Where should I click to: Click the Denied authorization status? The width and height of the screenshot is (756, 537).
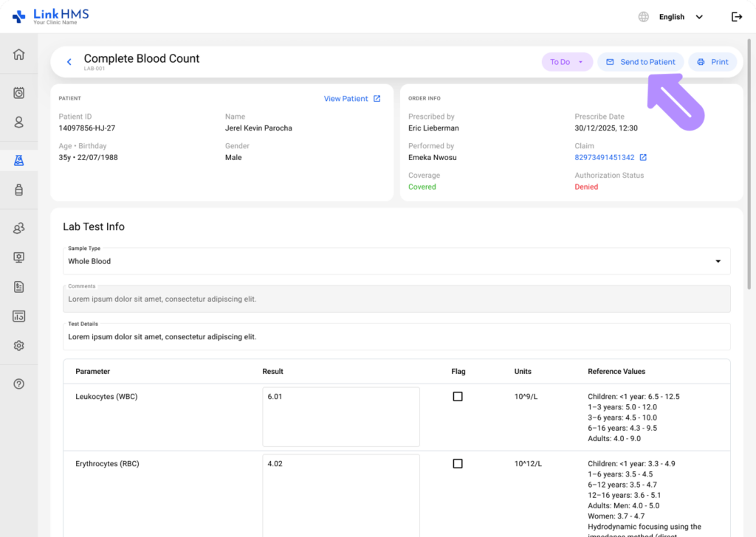(586, 187)
